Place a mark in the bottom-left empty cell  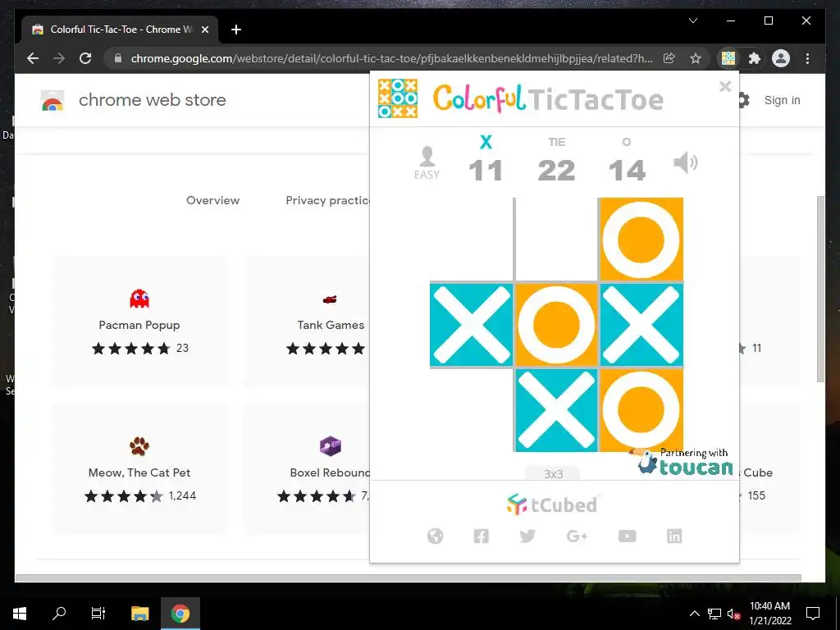coord(472,410)
